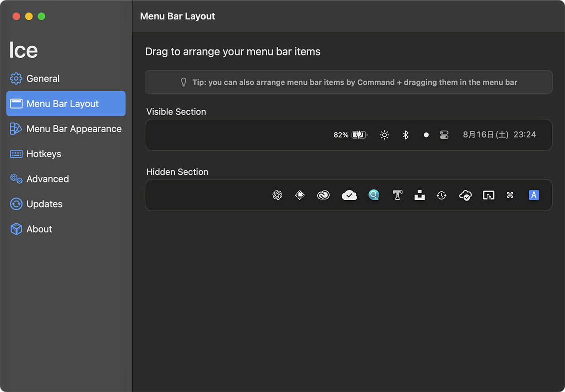Screen dimensions: 565x392
Task: Select the Adobe Creative Cloud icon
Action: [x=324, y=195]
